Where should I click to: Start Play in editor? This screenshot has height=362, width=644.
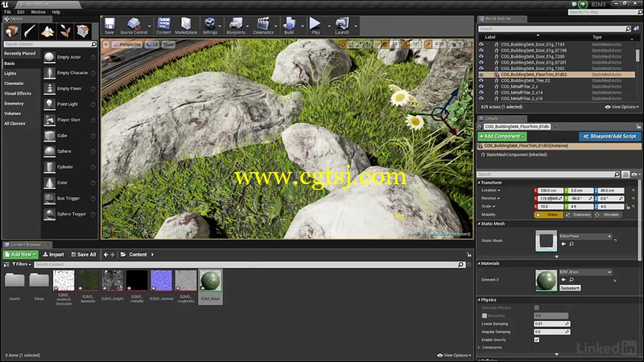(316, 26)
